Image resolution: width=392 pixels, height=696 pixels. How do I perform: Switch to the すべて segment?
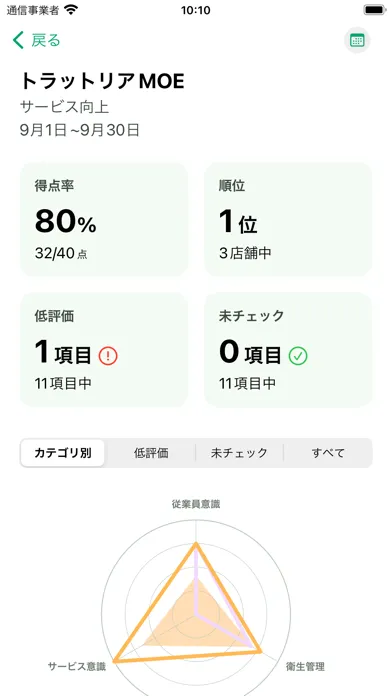click(x=328, y=453)
